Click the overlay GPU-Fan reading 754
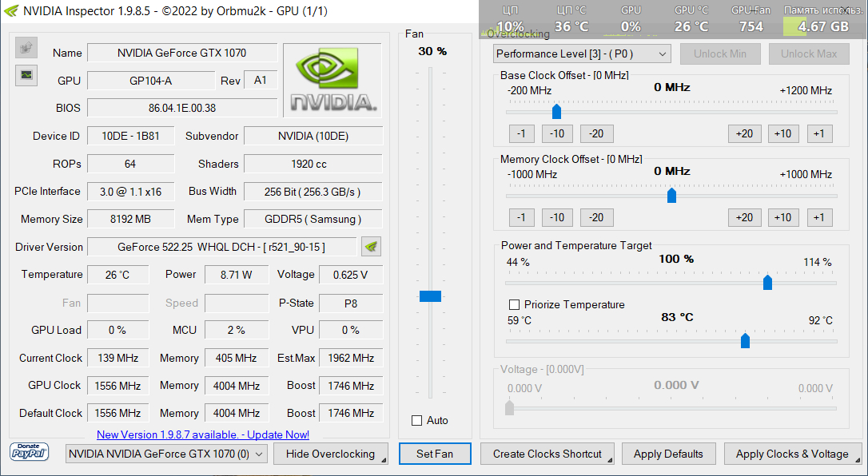The height and width of the screenshot is (476, 868). (751, 26)
